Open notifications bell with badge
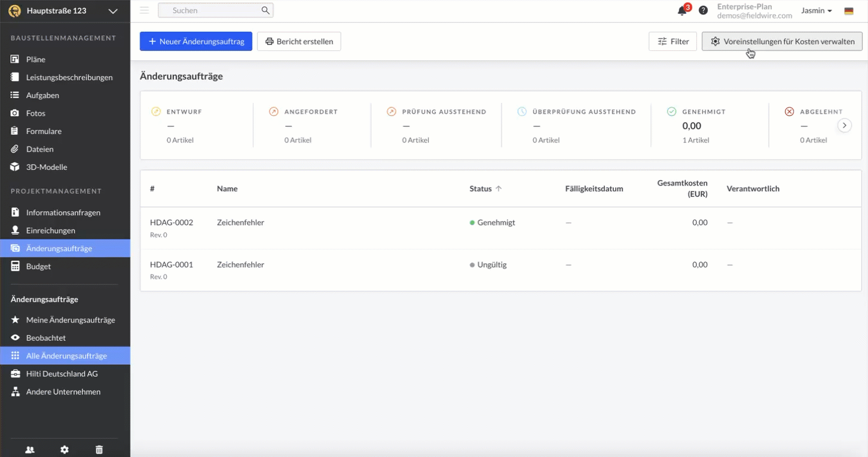 pos(683,10)
